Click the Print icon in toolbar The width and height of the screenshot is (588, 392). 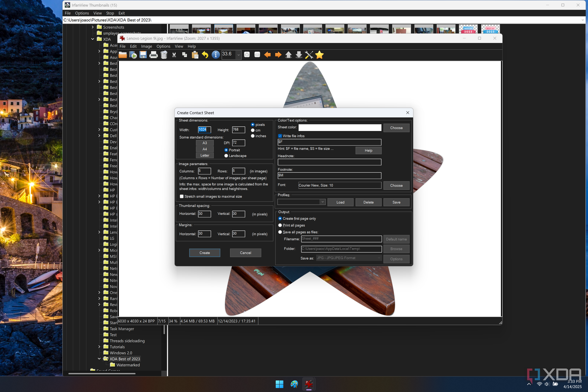coord(153,55)
